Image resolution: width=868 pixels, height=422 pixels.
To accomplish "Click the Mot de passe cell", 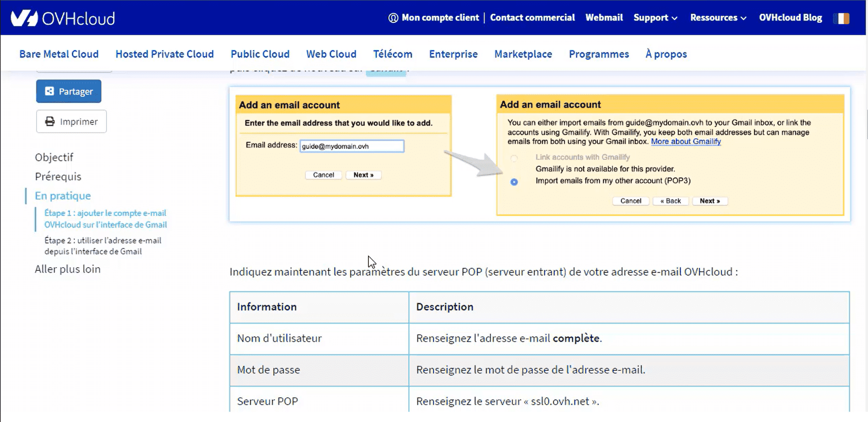I will [x=319, y=370].
